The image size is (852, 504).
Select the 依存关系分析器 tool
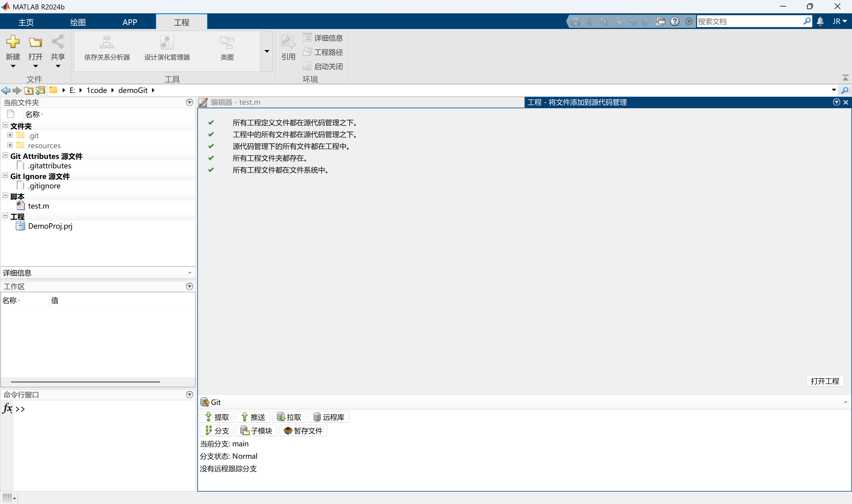(x=106, y=48)
